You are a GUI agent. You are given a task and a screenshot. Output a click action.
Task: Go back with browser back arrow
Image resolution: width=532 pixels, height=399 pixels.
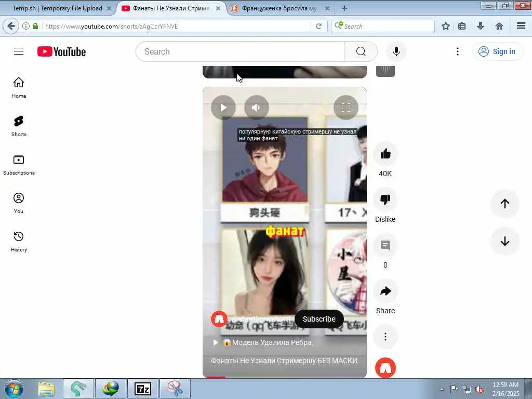point(11,26)
